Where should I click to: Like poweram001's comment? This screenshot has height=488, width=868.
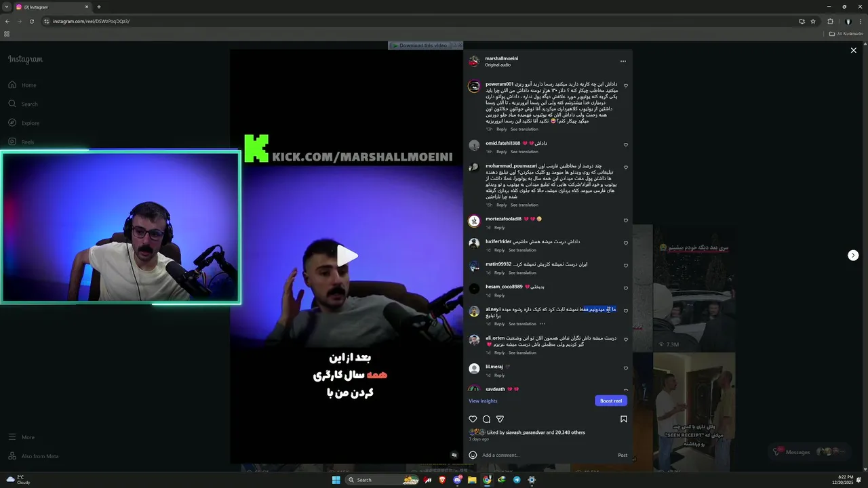tap(626, 86)
